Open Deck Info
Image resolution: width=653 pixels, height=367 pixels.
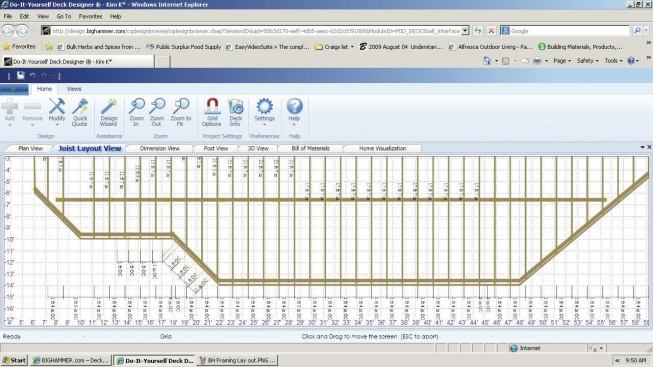point(235,112)
